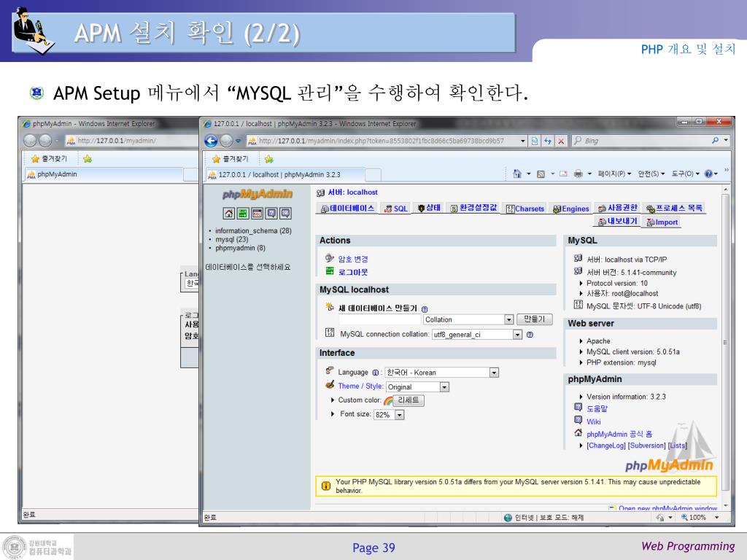This screenshot has height=560, width=747.
Task: Click the 서버: localhost breadcrumb link
Action: click(x=352, y=192)
